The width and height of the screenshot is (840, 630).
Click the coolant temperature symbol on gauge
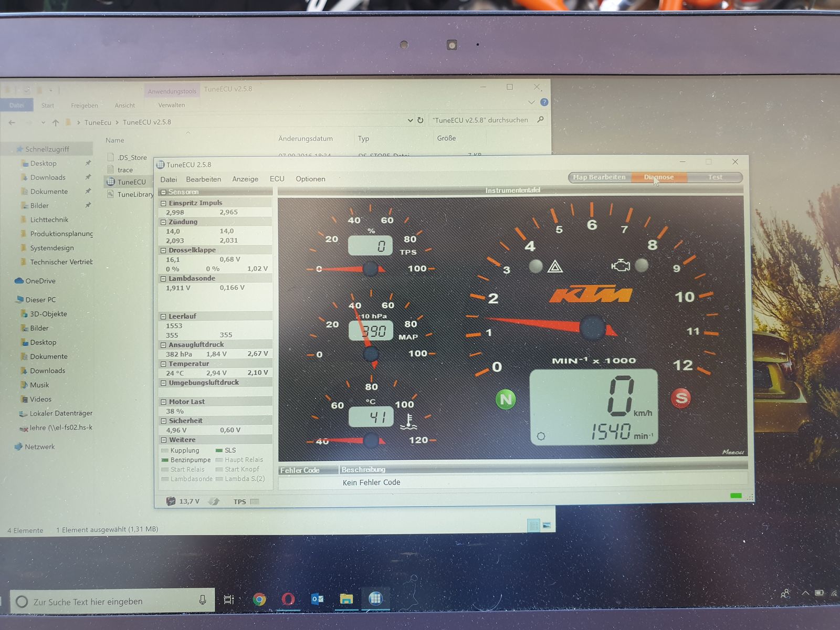(x=408, y=421)
